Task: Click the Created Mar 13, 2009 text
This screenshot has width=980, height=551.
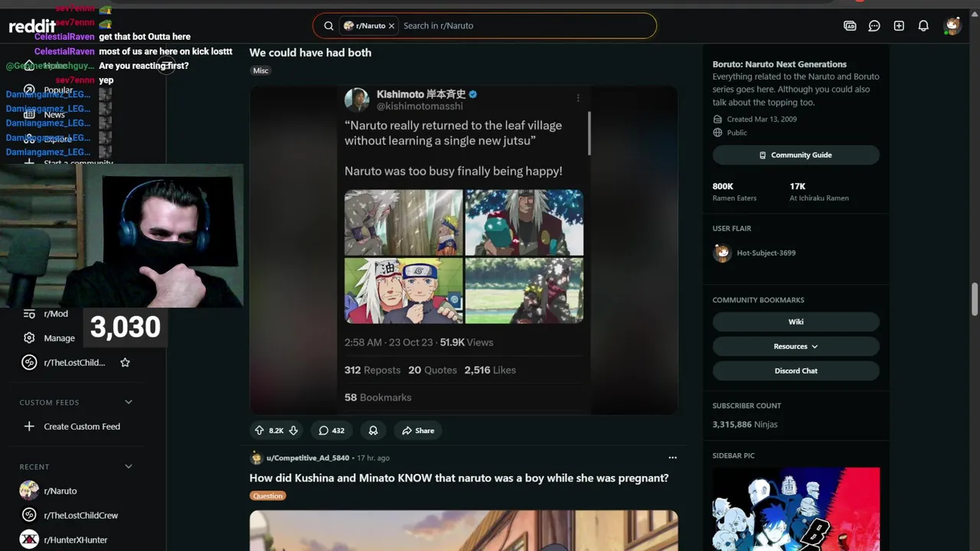Action: 762,119
